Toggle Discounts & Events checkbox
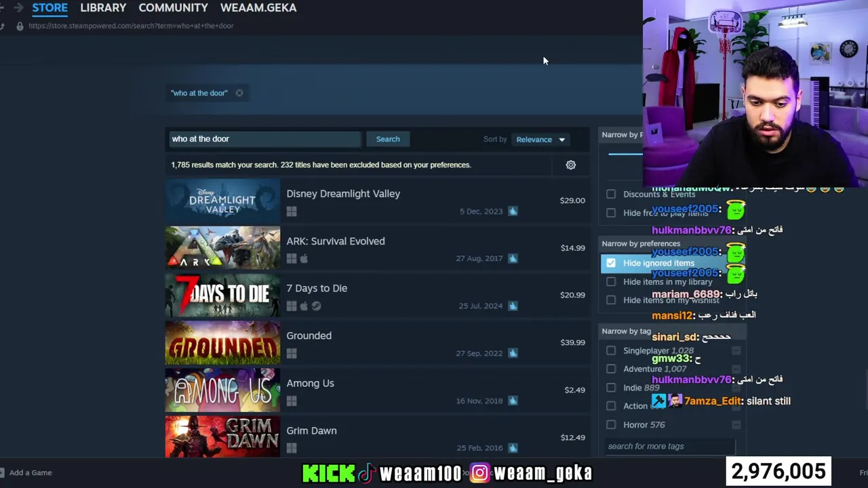The width and height of the screenshot is (868, 488). point(611,194)
